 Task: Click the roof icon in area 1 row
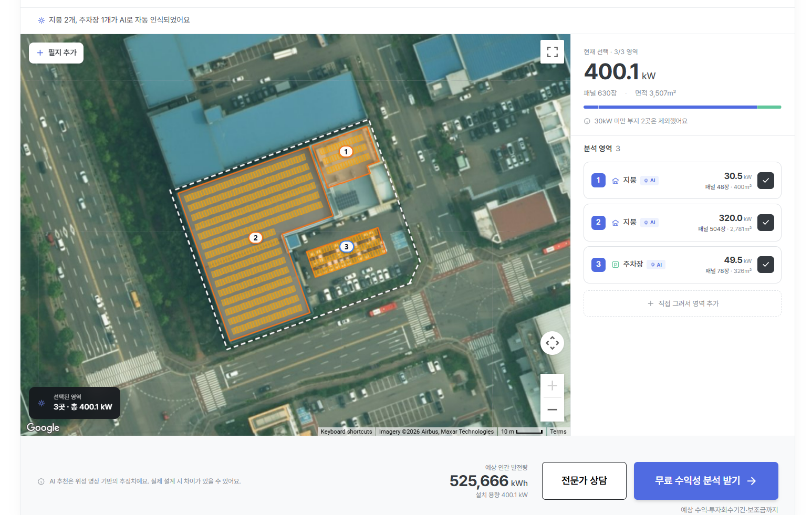point(616,181)
